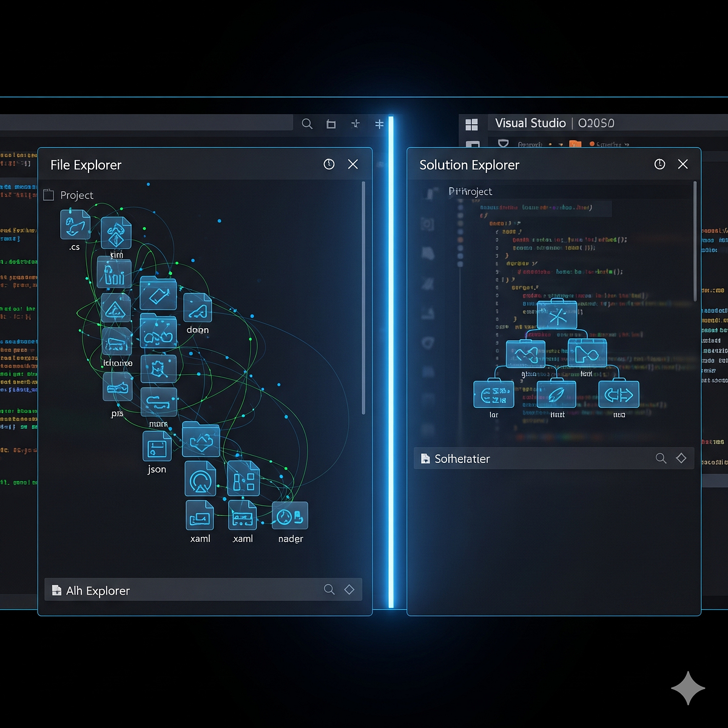Image resolution: width=728 pixels, height=728 pixels.
Task: Click the doon folder icon
Action: tap(197, 309)
